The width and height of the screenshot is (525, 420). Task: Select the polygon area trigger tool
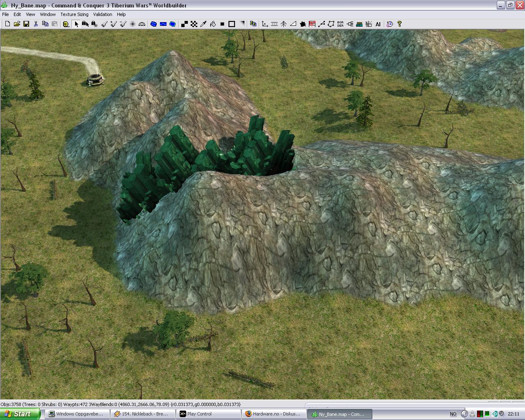pyautogui.click(x=331, y=24)
